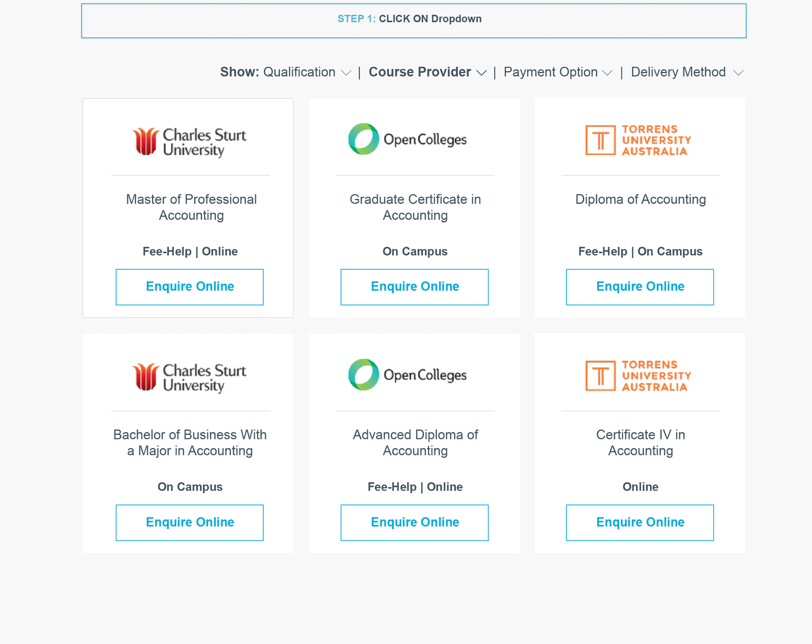This screenshot has width=812, height=644.
Task: Select Bachelor of Business With a Major in Accounting
Action: pos(190,443)
